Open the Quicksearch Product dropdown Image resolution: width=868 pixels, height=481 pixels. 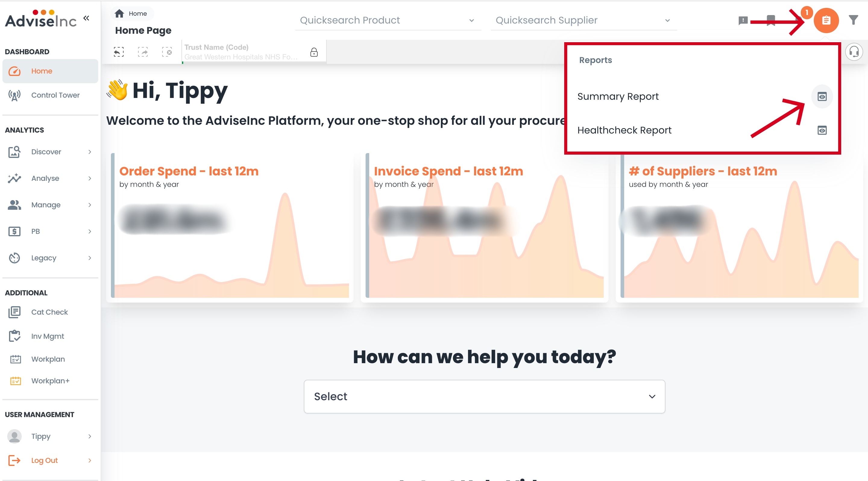click(x=388, y=20)
